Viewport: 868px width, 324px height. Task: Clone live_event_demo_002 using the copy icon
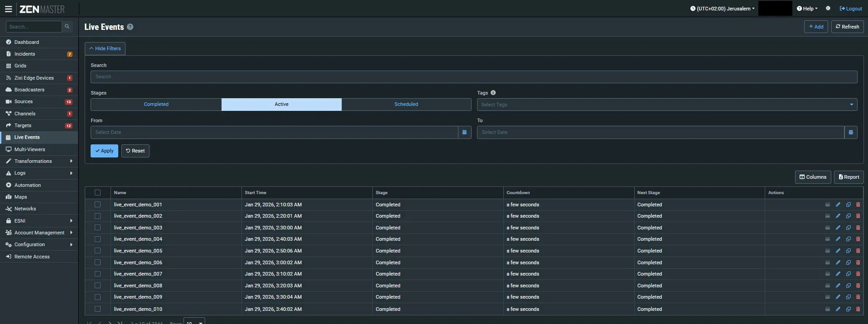(849, 216)
